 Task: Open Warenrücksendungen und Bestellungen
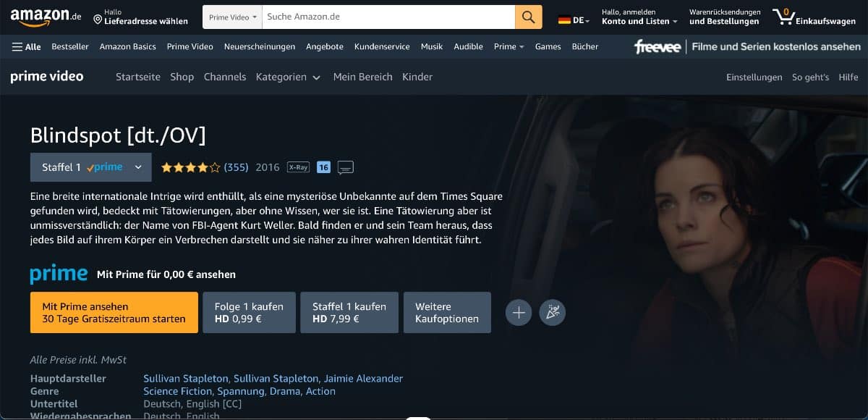[726, 17]
